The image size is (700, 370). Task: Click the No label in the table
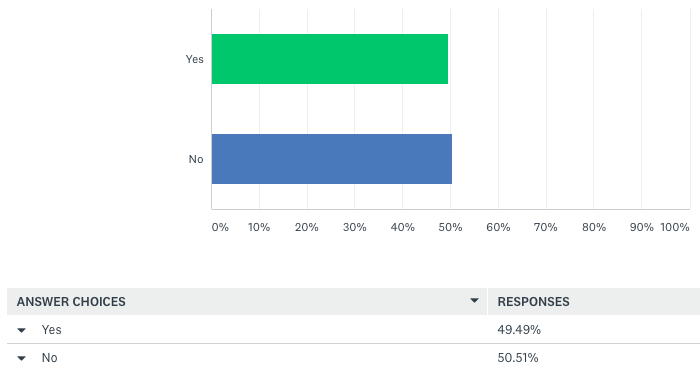click(x=50, y=358)
